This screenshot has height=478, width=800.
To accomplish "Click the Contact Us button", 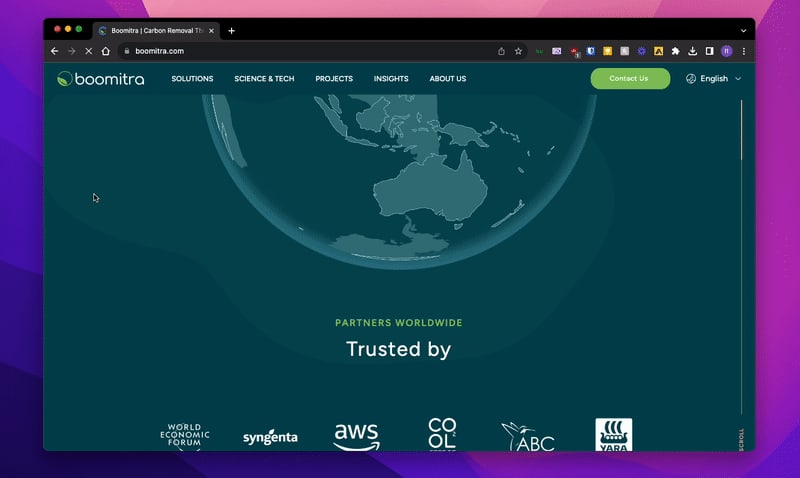I will click(x=630, y=79).
